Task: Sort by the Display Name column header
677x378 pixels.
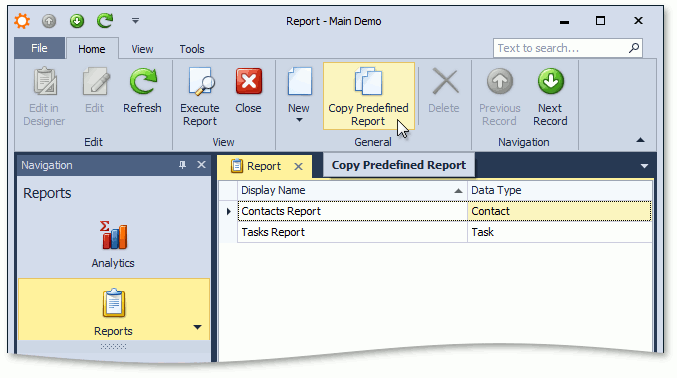Action: (352, 190)
